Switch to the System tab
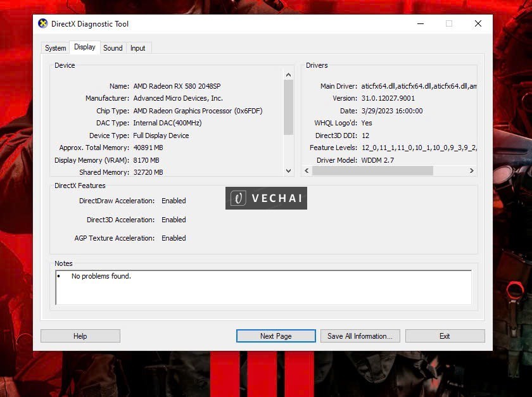Screen dimensions: 532x397 pyautogui.click(x=55, y=47)
